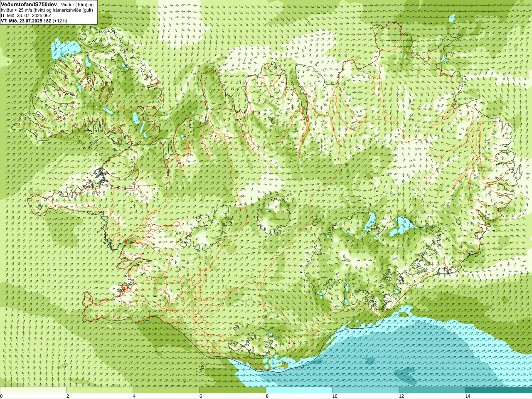Pick the medium green 4–6 scale swatch
The image size is (532, 399).
pos(166,390)
